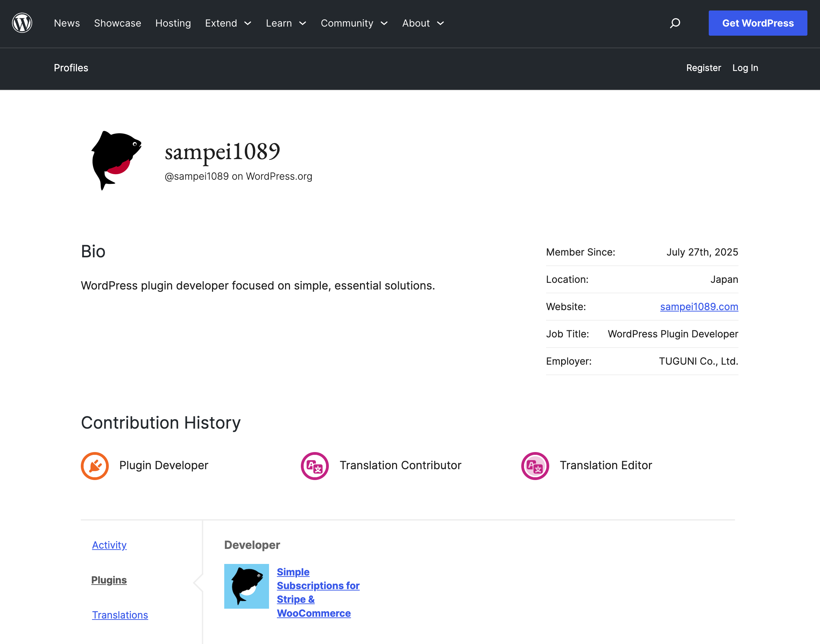Switch to the Activity tab

coord(109,545)
